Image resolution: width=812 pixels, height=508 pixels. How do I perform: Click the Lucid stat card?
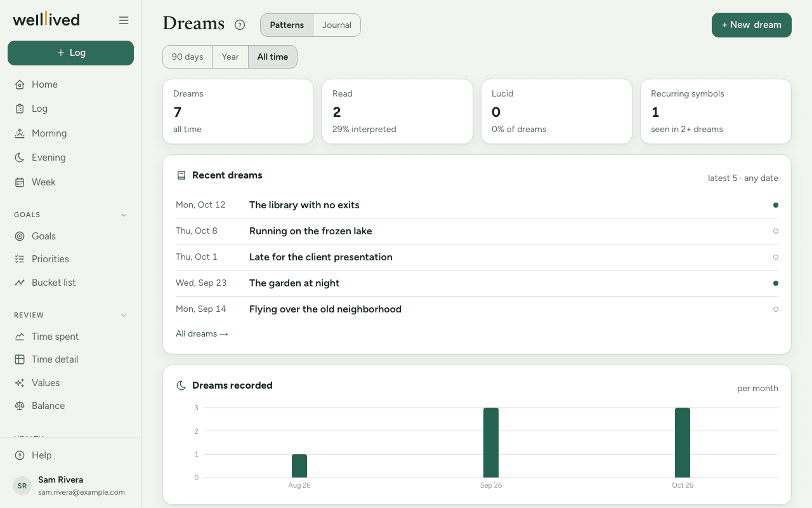point(556,111)
